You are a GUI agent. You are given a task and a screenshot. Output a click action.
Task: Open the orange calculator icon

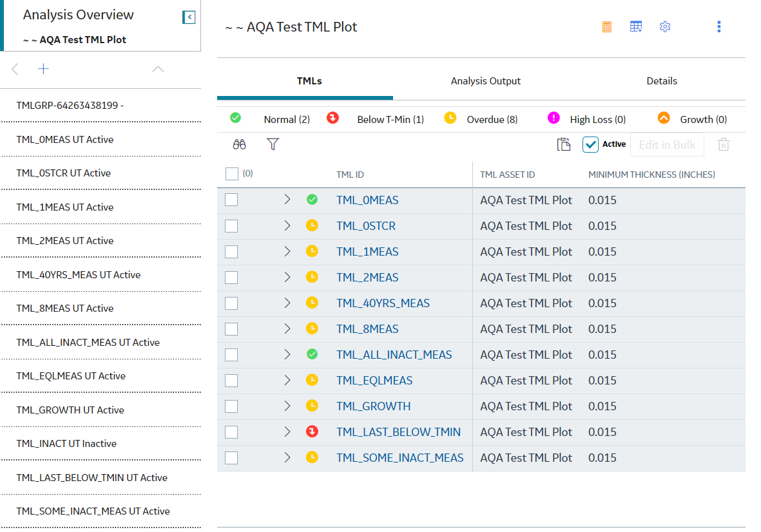pos(606,26)
